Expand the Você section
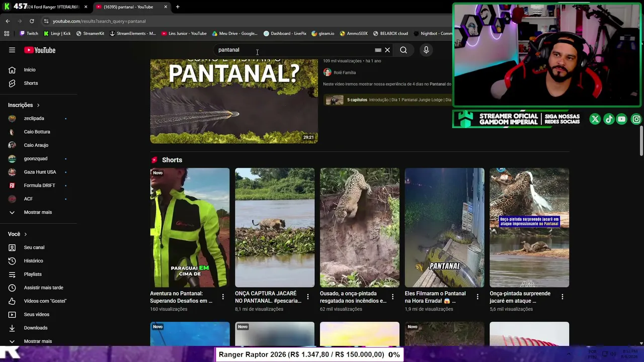Image resolution: width=644 pixels, height=362 pixels. (x=18, y=234)
